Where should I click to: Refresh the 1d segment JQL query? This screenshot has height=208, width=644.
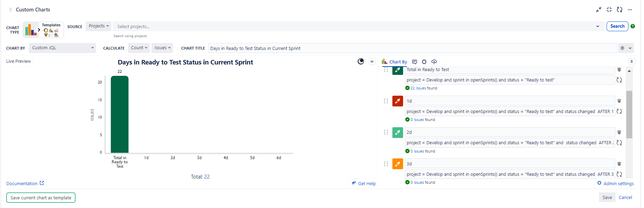pos(619,111)
